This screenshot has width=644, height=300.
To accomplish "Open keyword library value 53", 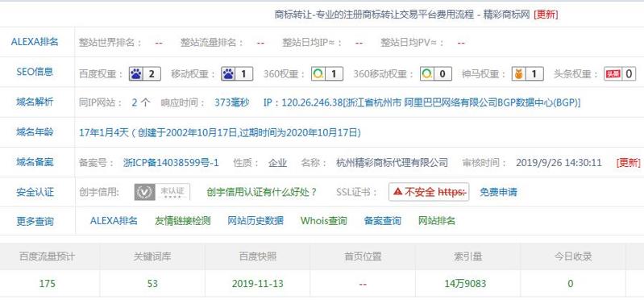I will 152,284.
